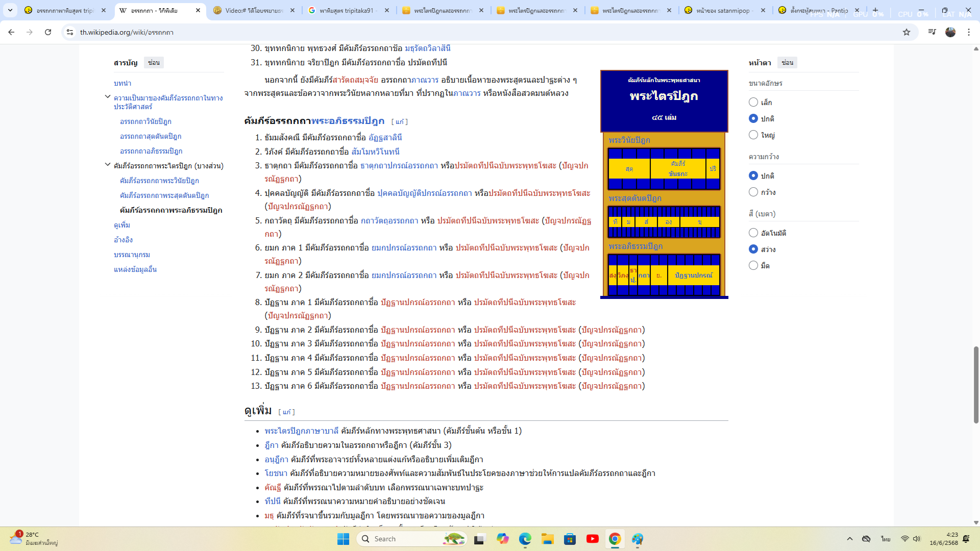980x551 pixels.
Task: Select dark color มืด option
Action: (753, 265)
